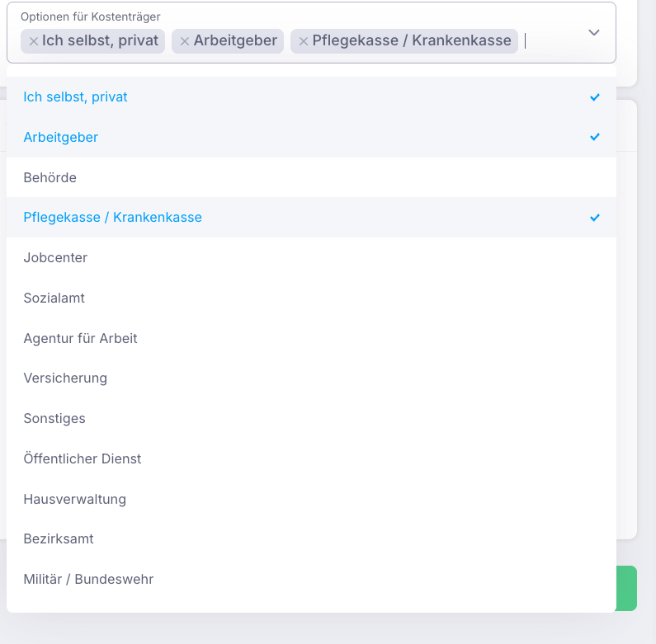Viewport: 656px width, 644px height.
Task: Uncheck 'Pflegekasse / Krankenkasse' in the list
Action: tap(311, 218)
